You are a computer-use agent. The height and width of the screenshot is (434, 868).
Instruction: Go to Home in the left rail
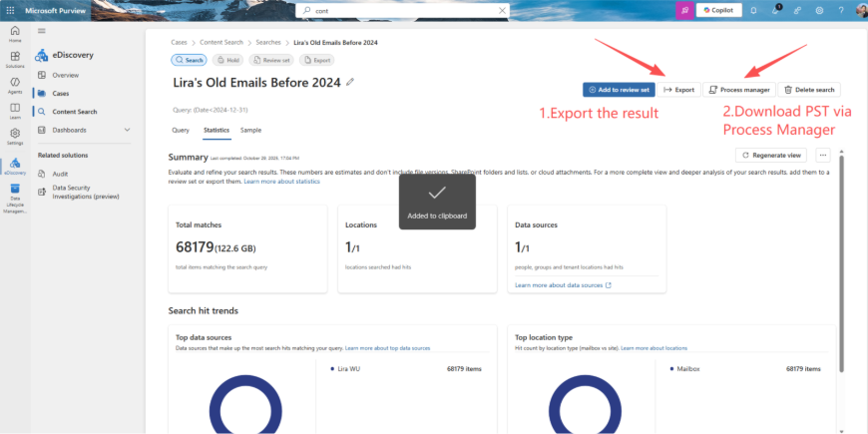click(15, 33)
